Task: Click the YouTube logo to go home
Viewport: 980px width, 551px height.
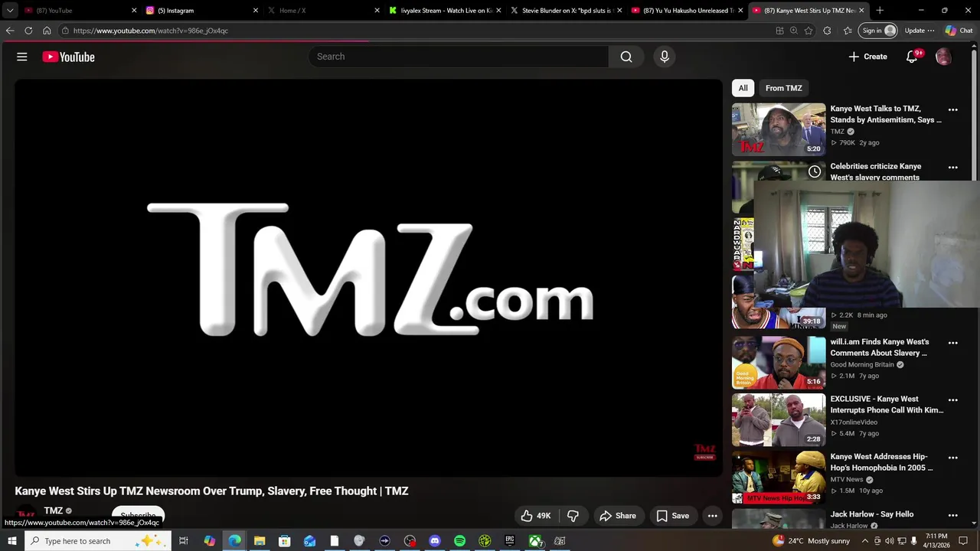Action: point(68,57)
